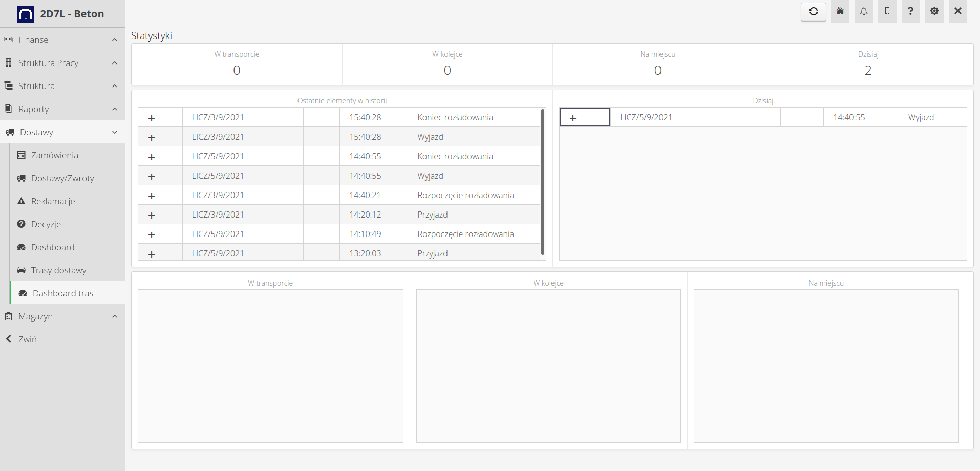Collapse the Dostawy menu section
The height and width of the screenshot is (471, 980).
(x=115, y=132)
